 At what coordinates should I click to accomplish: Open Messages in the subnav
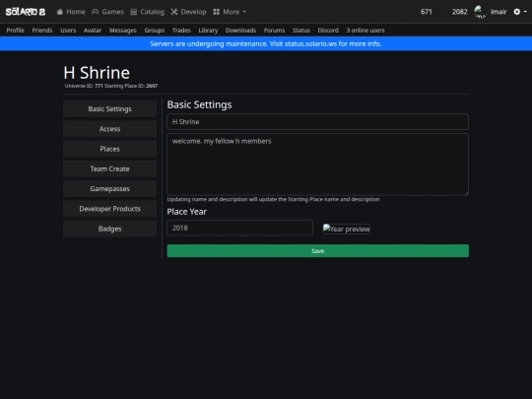tap(123, 31)
